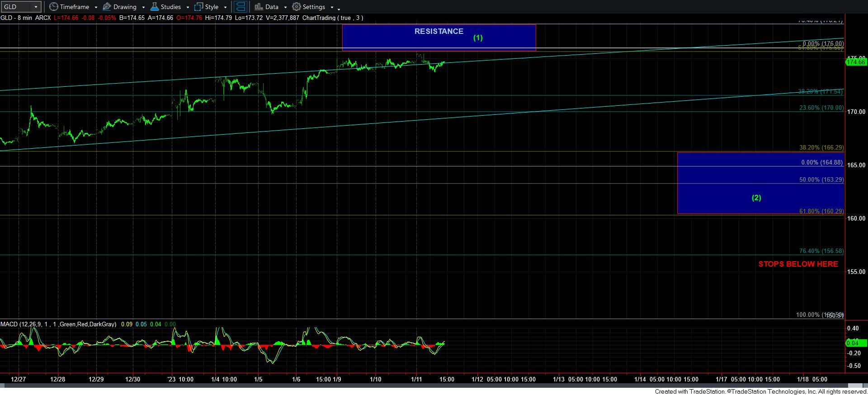
Task: Toggle the Chart Trading panel icon
Action: 241,7
